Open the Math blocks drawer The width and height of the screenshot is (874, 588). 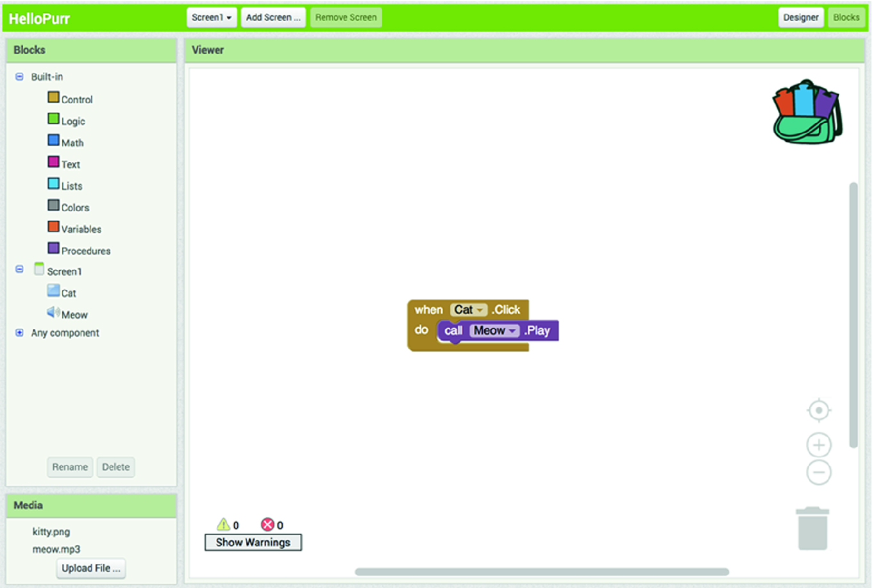point(65,142)
